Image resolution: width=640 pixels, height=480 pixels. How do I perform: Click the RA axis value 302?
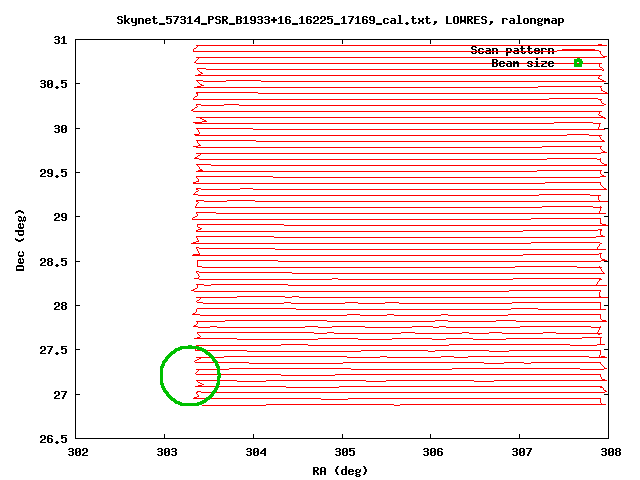pos(78,452)
